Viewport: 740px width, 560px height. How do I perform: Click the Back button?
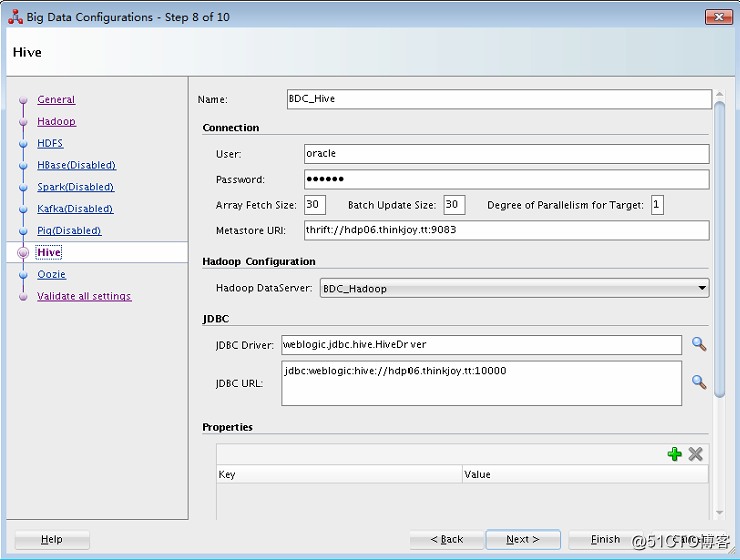[446, 539]
